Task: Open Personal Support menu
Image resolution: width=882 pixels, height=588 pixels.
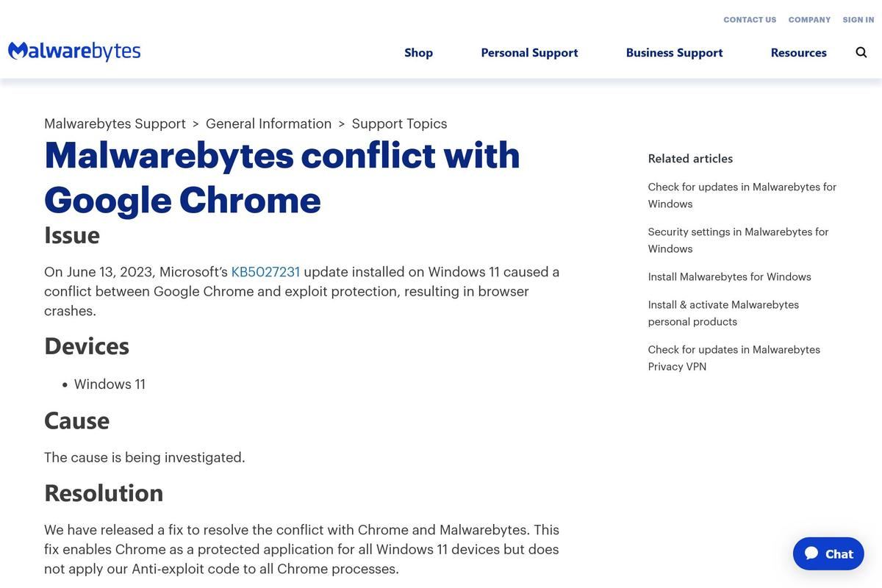Action: (529, 53)
